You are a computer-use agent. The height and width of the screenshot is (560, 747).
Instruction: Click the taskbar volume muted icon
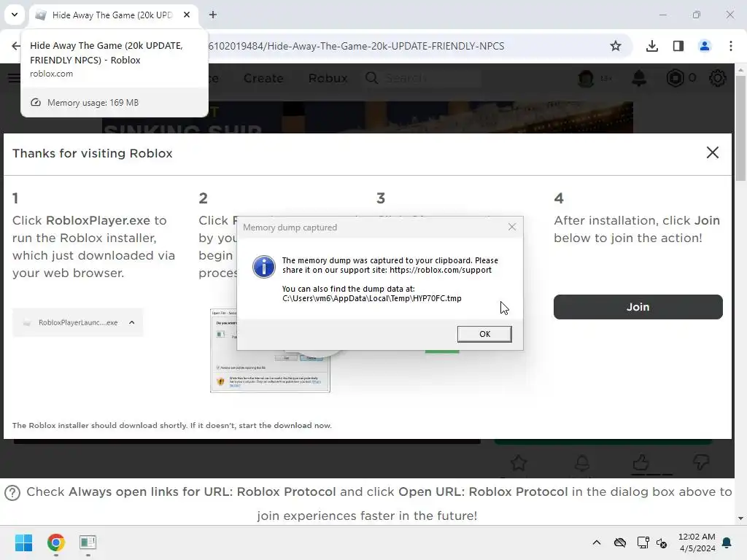click(x=662, y=542)
